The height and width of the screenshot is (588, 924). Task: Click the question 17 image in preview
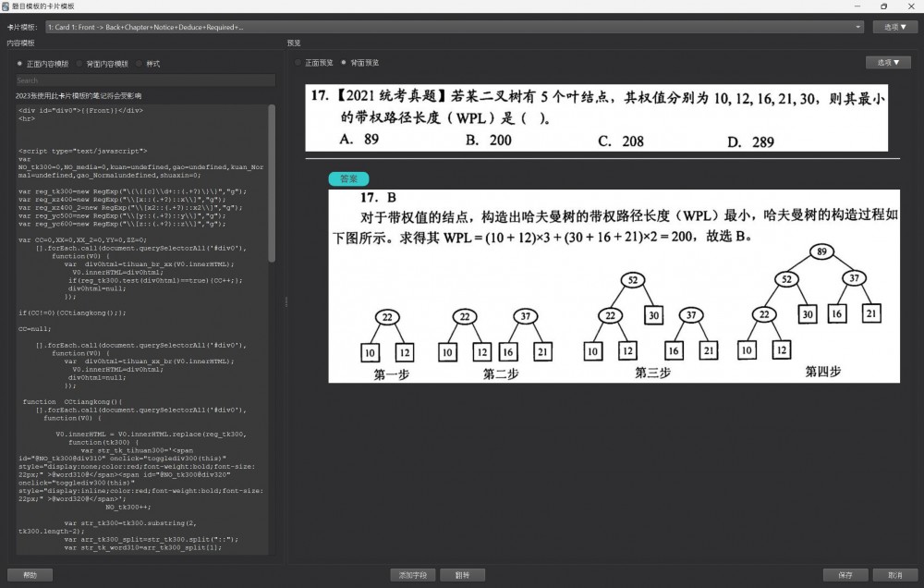click(x=596, y=118)
